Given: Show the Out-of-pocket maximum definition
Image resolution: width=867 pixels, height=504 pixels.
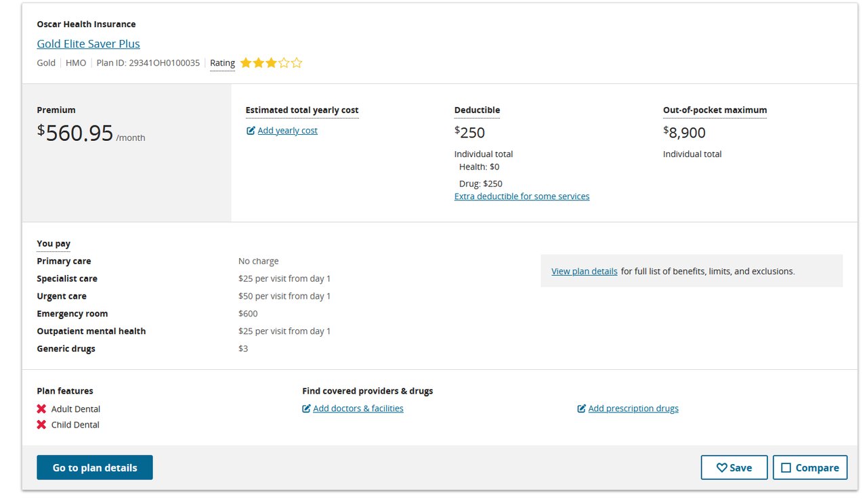Looking at the screenshot, I should pyautogui.click(x=715, y=110).
